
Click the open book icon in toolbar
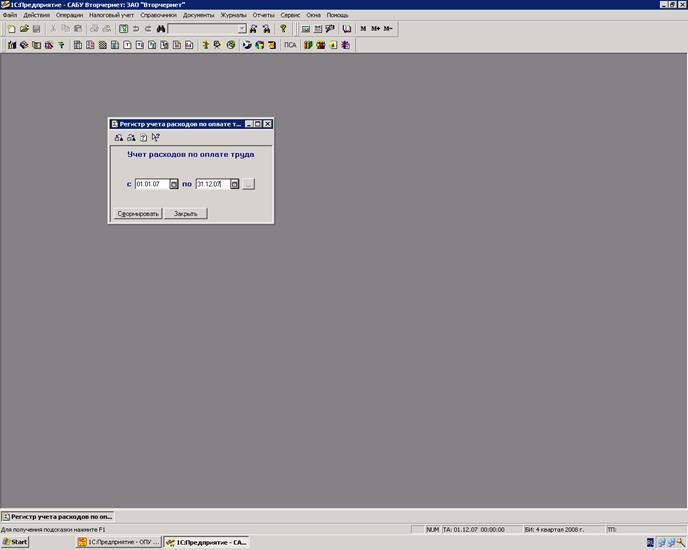(x=347, y=29)
